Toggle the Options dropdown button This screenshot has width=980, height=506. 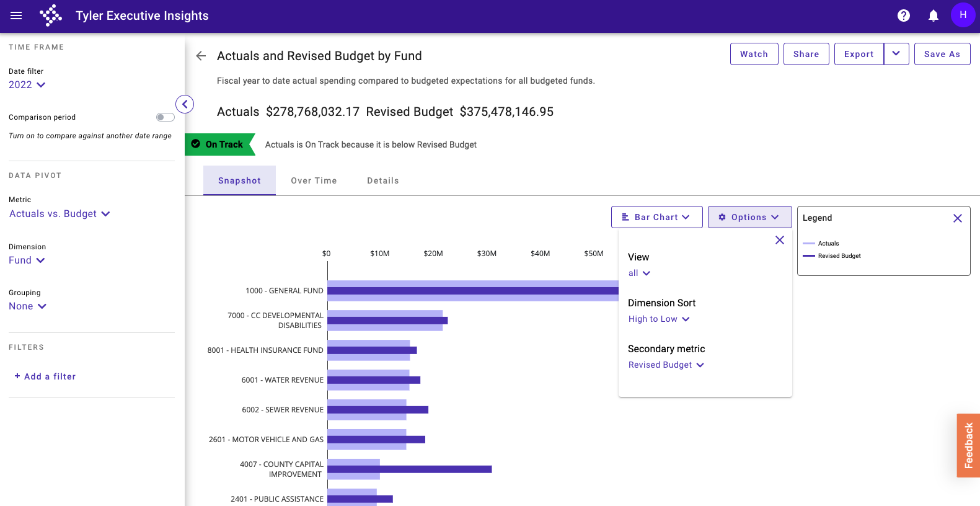(750, 217)
